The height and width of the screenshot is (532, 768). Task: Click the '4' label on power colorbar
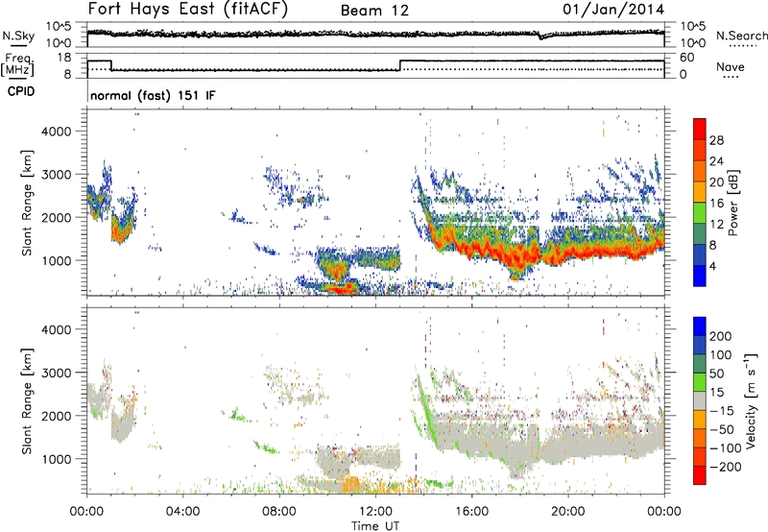click(x=712, y=266)
